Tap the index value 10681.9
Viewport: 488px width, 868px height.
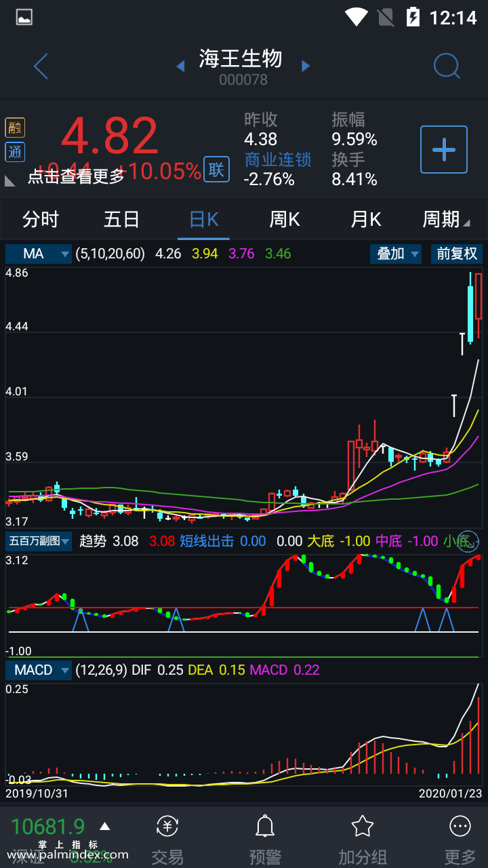pos(48,826)
